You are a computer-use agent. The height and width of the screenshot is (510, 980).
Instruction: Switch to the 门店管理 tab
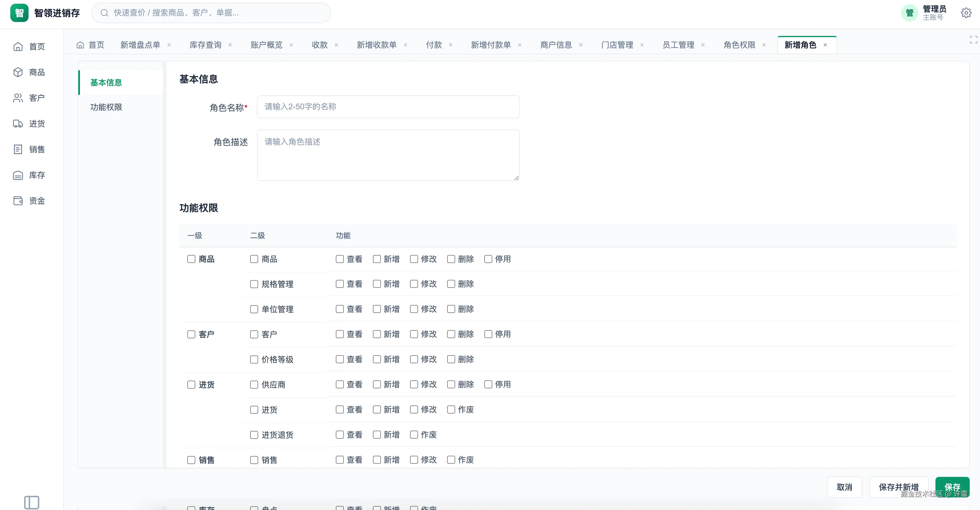pos(617,45)
